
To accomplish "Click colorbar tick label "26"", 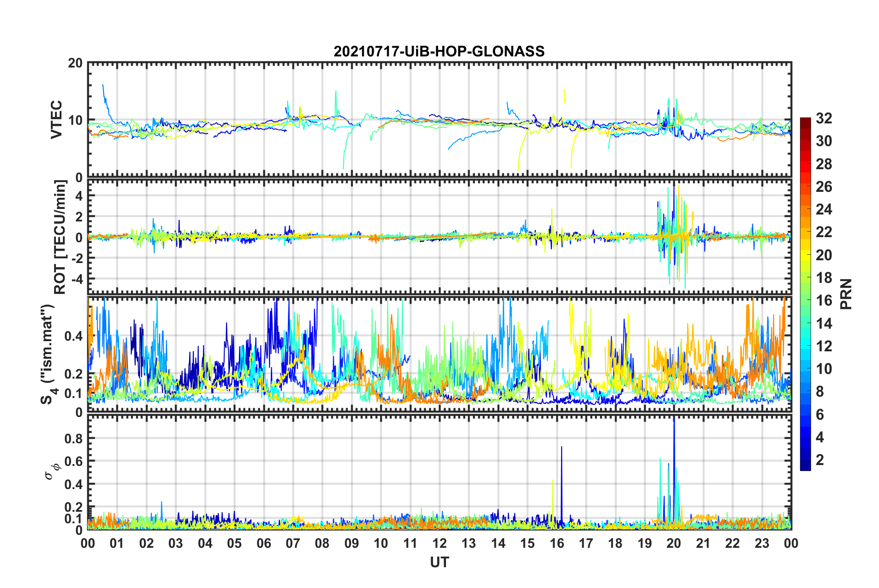I will pyautogui.click(x=824, y=187).
